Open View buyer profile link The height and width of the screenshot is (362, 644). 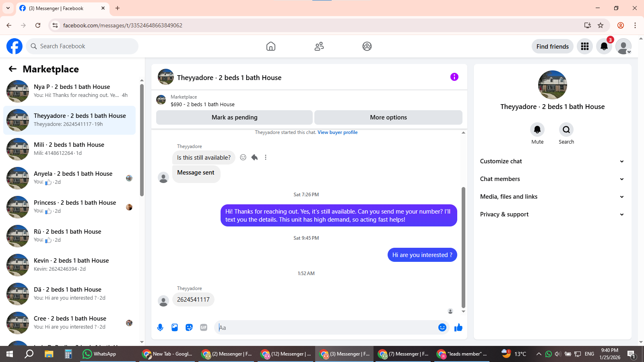(337, 132)
